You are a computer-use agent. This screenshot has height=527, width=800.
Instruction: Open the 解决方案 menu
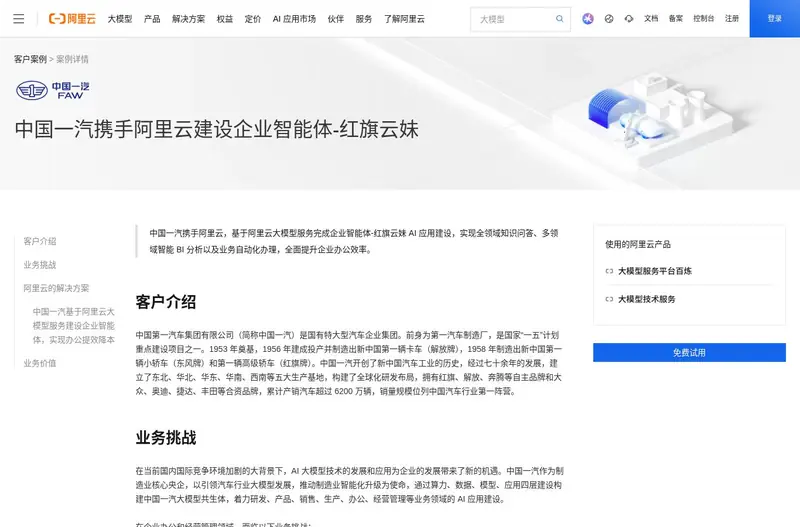click(188, 19)
